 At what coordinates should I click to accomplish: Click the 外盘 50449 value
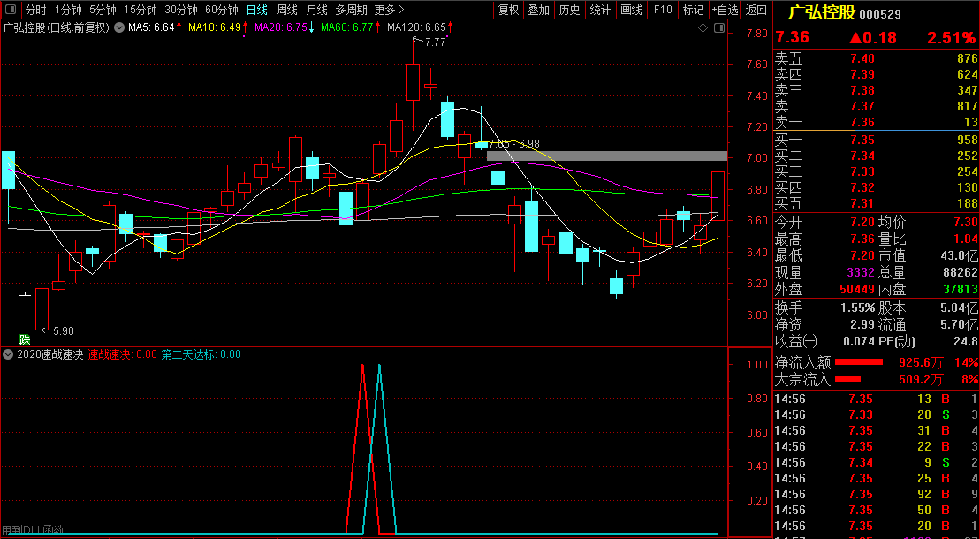click(857, 290)
